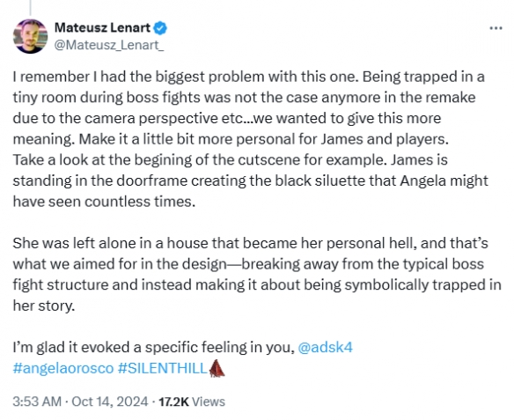
Task: Click the line 'Take a look at the begining'
Action: point(230,159)
